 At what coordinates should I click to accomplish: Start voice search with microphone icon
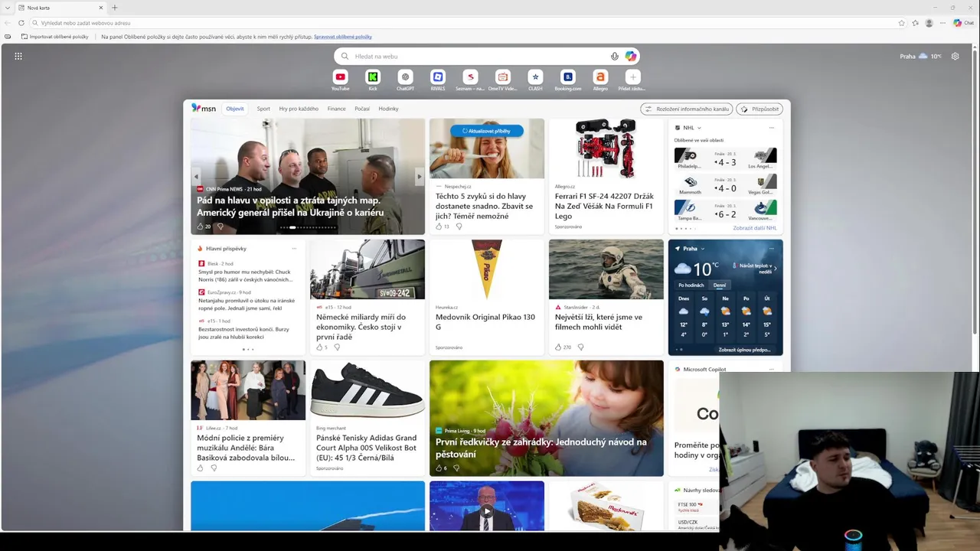(x=614, y=56)
